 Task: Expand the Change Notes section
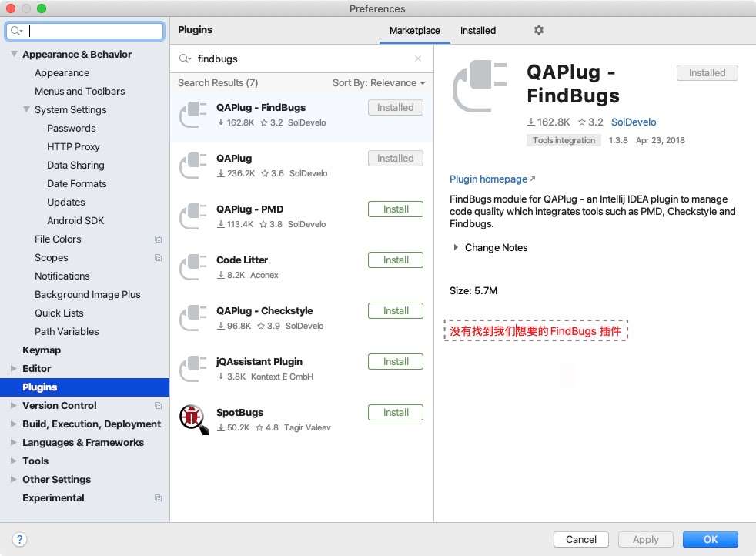click(456, 247)
